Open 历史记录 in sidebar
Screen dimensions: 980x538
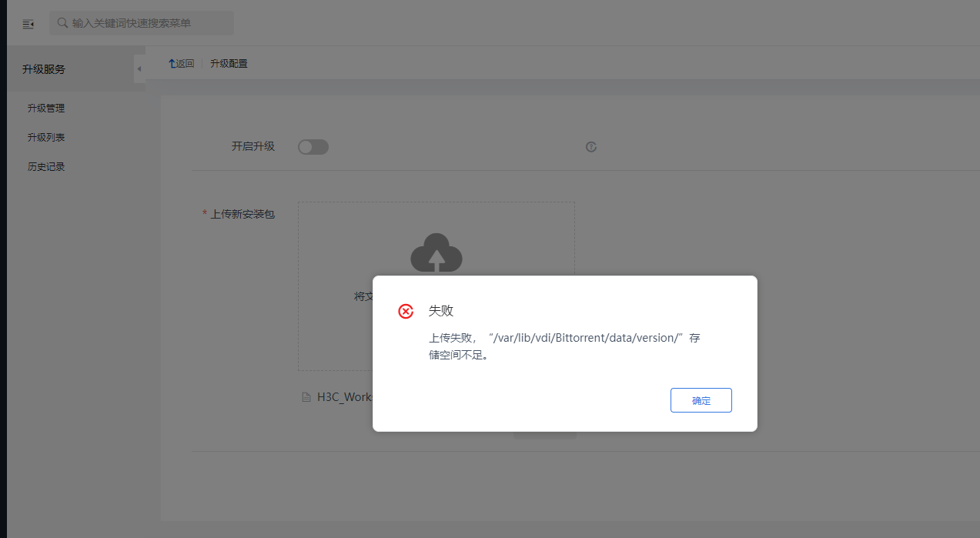(46, 167)
